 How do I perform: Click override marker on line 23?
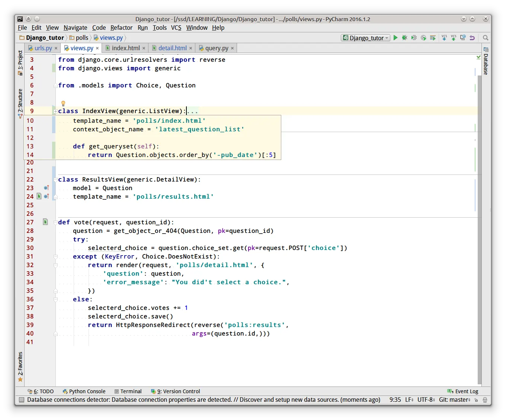47,188
